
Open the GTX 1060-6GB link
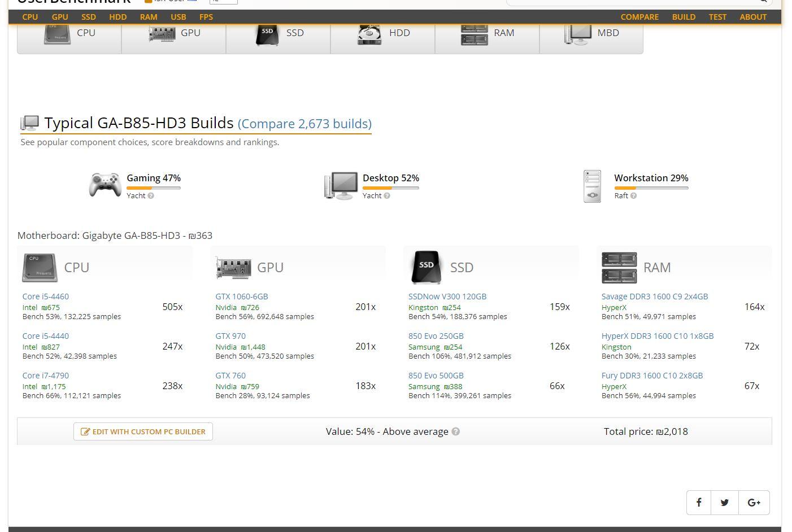pos(242,296)
